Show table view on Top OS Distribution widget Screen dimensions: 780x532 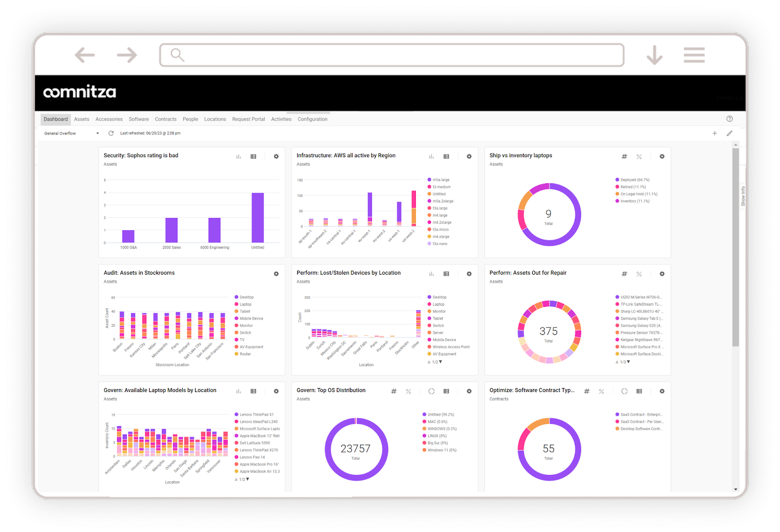[446, 391]
